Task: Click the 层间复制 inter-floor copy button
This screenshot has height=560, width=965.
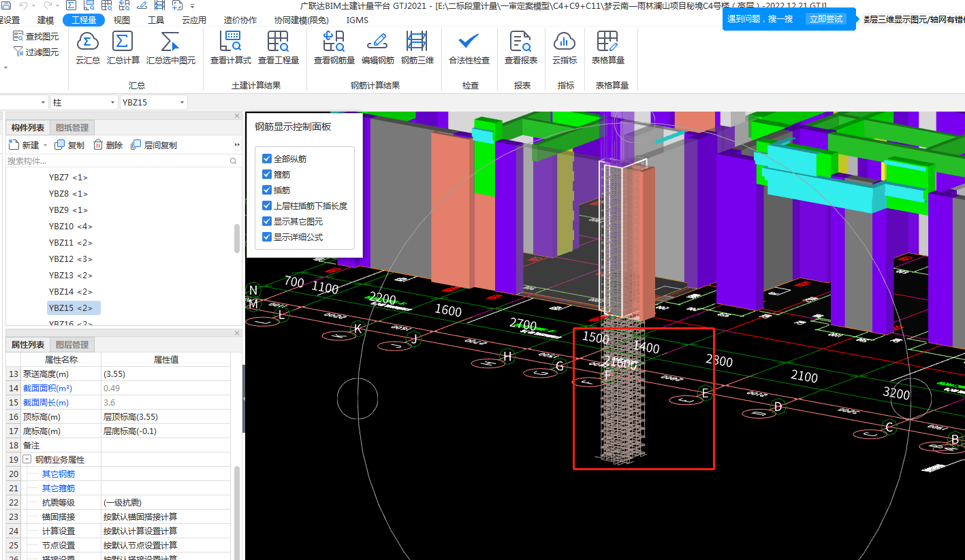Action: (153, 145)
